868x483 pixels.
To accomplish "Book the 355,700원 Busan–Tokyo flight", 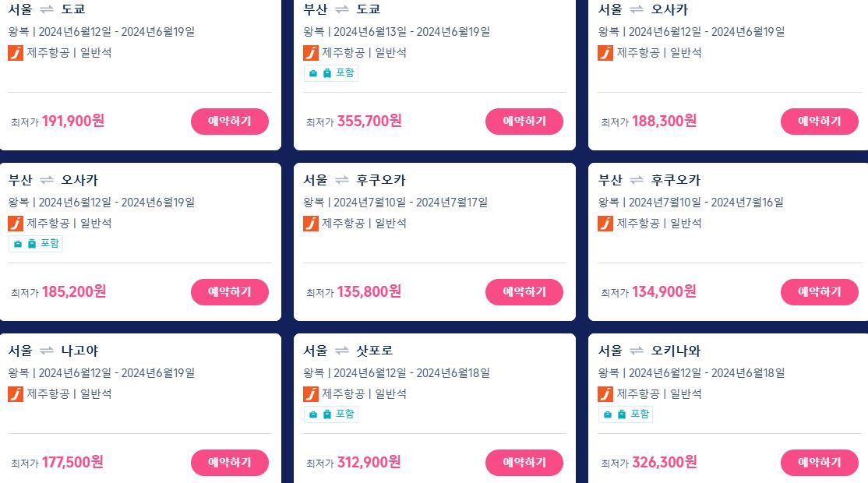I will (524, 122).
